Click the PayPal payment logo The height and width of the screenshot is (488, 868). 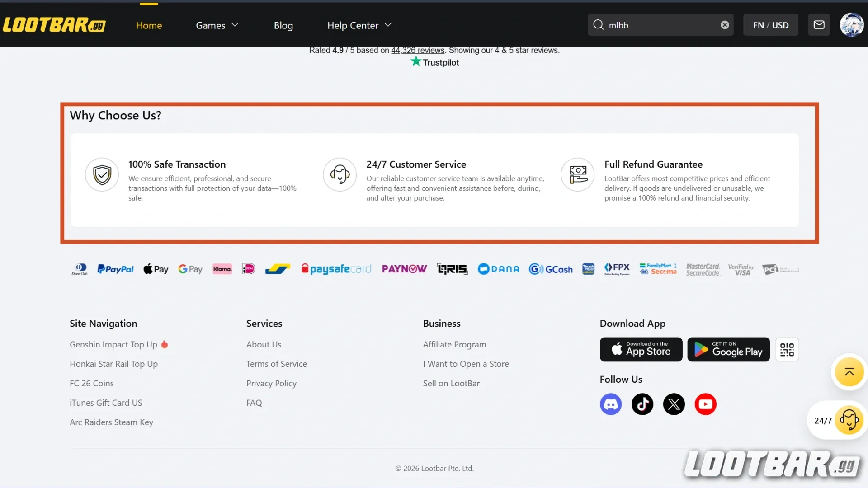click(115, 269)
